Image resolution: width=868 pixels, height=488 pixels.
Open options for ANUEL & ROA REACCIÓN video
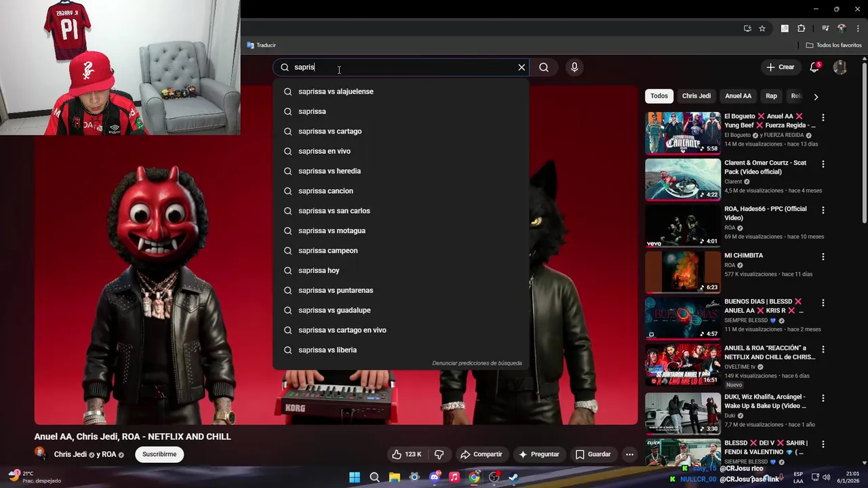[x=823, y=349]
